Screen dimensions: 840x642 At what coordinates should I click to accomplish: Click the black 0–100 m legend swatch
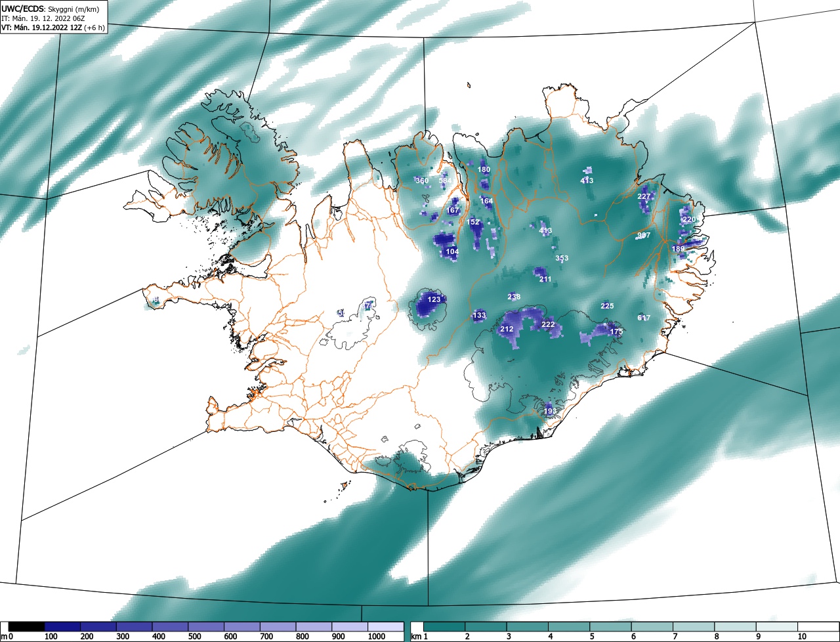[26, 627]
